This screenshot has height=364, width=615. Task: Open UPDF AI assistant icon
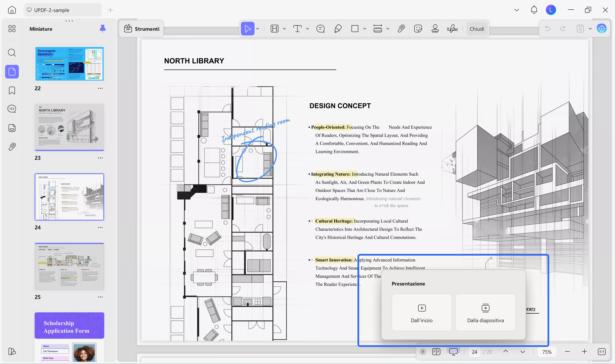tap(602, 29)
